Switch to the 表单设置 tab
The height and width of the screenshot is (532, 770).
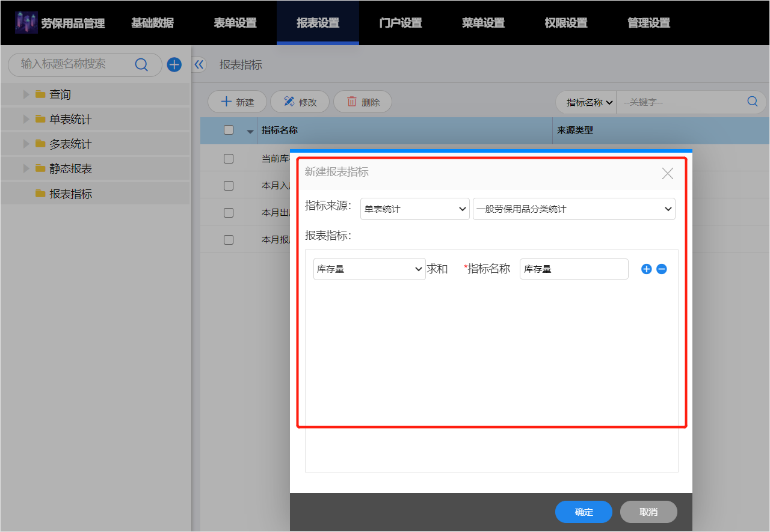(235, 23)
